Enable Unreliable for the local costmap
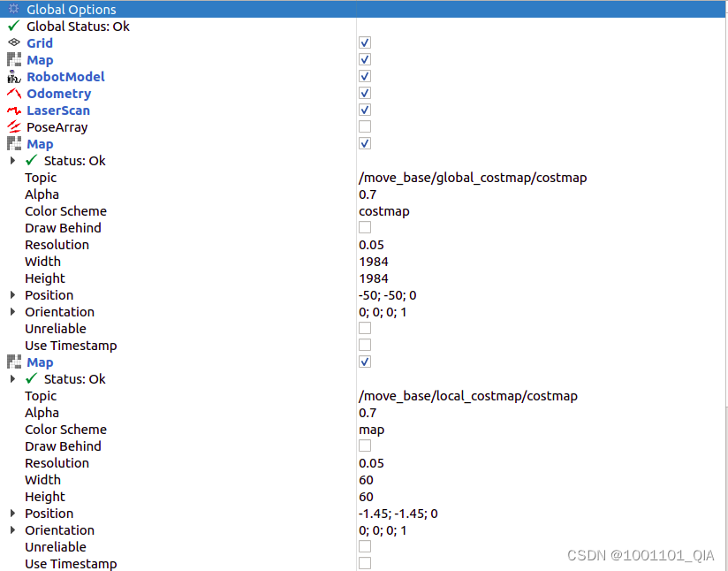Screen dimensions: 728x571 [x=365, y=546]
